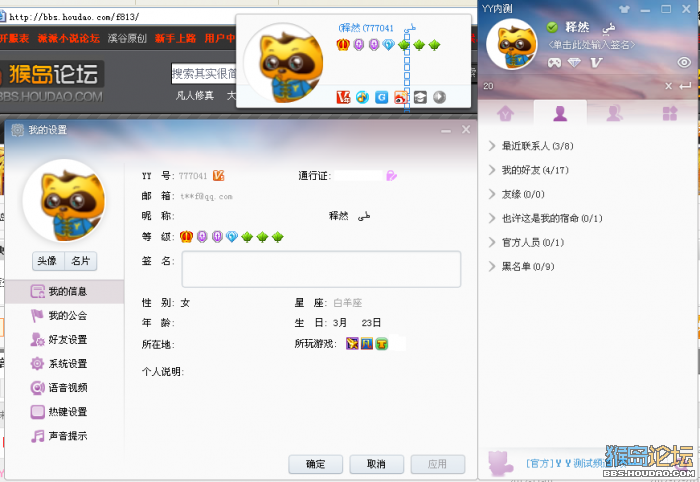
Task: Click the browser address bar URL
Action: 74,17
